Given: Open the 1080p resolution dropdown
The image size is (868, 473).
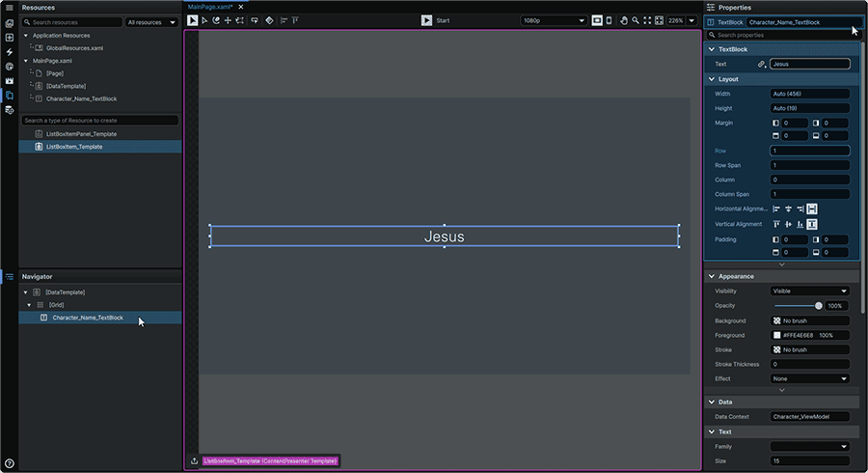Looking at the screenshot, I should [x=554, y=20].
